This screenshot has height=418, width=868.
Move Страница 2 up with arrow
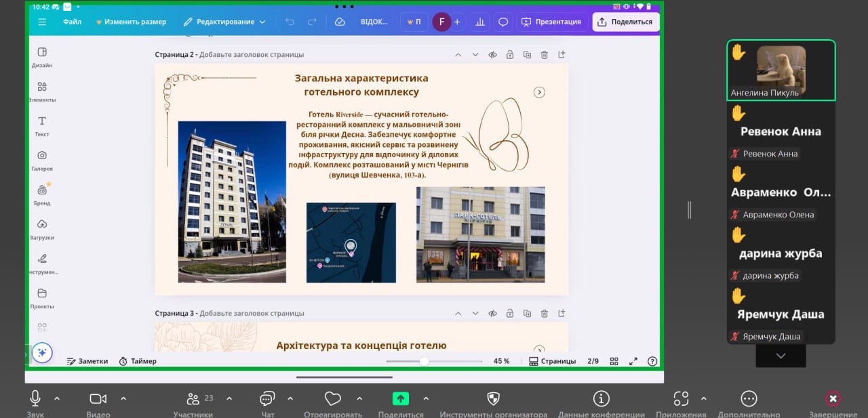tap(458, 55)
